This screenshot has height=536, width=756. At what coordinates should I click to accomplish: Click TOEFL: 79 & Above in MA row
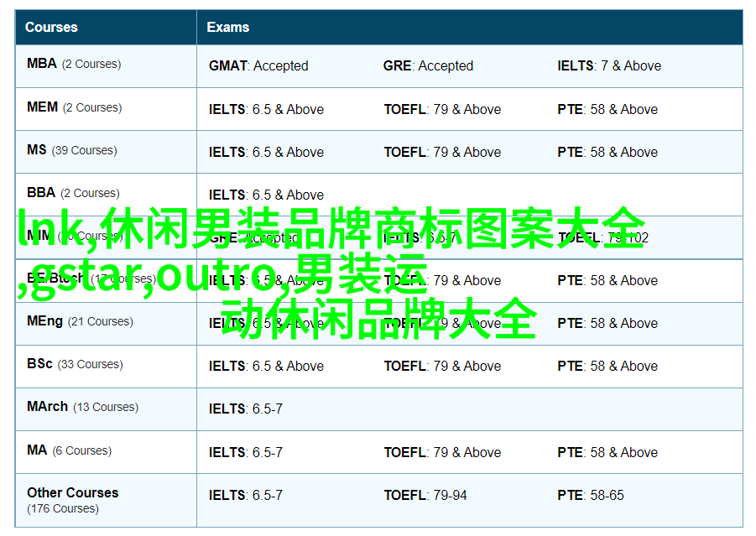point(442,453)
